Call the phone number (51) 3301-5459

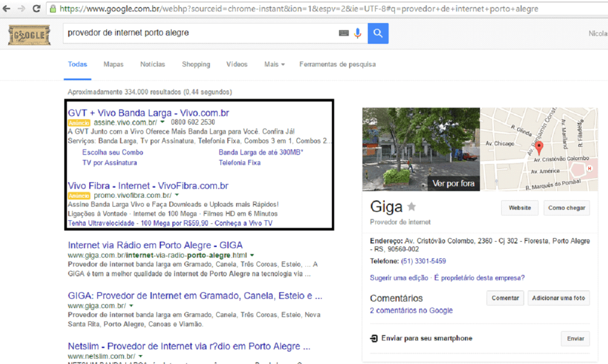click(x=423, y=261)
